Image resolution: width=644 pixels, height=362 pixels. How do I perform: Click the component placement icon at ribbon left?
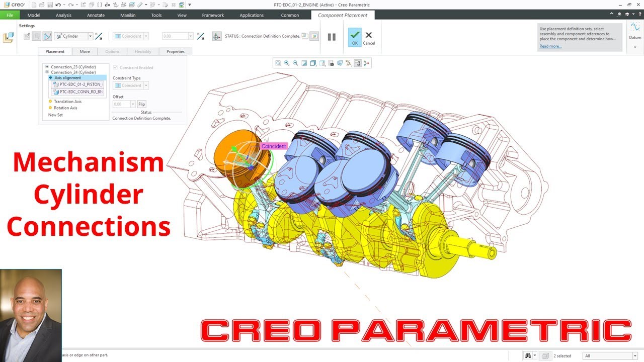[x=8, y=37]
